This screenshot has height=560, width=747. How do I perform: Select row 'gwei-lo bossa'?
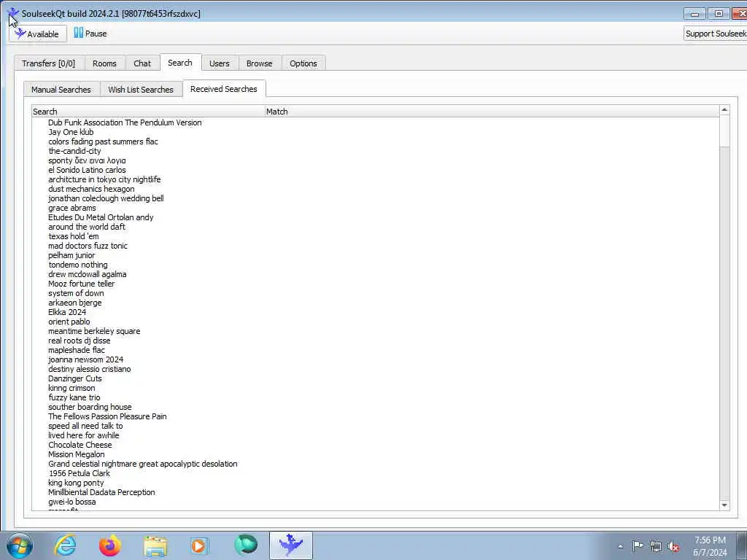pos(72,502)
